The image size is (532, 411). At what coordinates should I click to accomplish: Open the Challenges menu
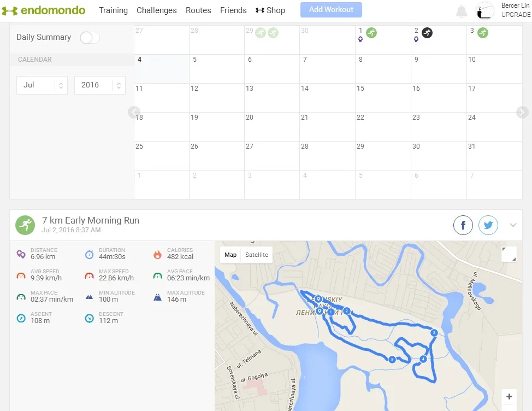(x=156, y=10)
